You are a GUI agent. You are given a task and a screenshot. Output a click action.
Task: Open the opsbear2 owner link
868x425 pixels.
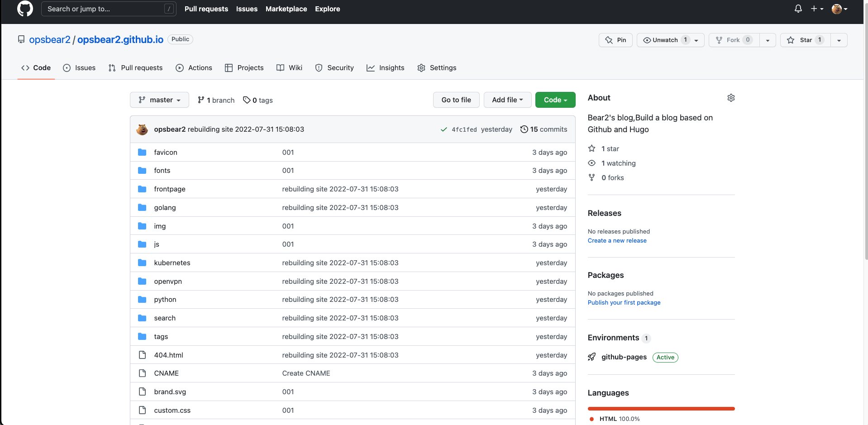[x=50, y=39]
